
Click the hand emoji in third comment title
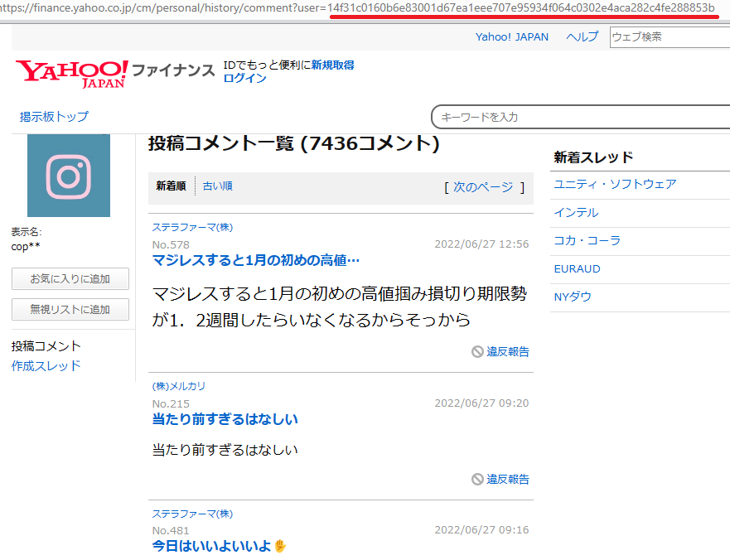click(x=280, y=546)
